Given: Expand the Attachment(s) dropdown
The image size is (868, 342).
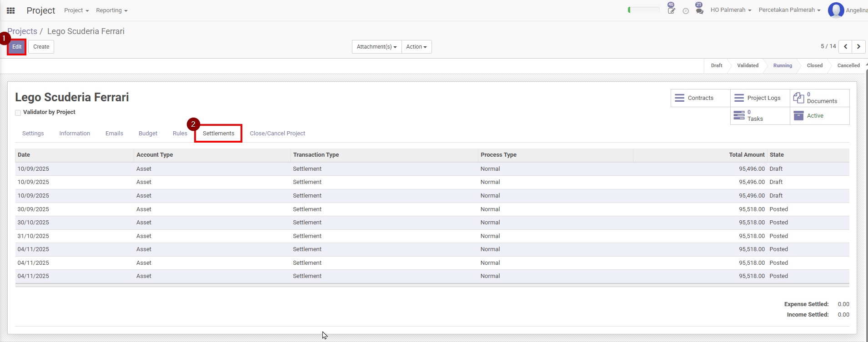Looking at the screenshot, I should [x=376, y=47].
